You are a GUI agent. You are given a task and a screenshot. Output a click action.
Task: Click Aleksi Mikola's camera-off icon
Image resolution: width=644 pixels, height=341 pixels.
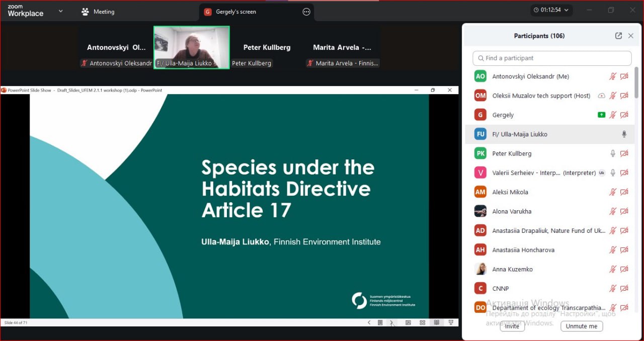pyautogui.click(x=624, y=192)
